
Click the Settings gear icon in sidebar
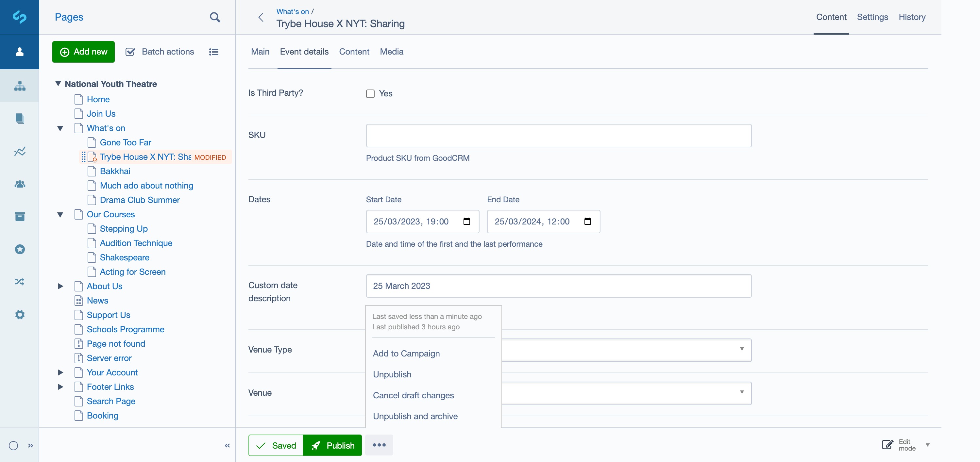(x=20, y=314)
